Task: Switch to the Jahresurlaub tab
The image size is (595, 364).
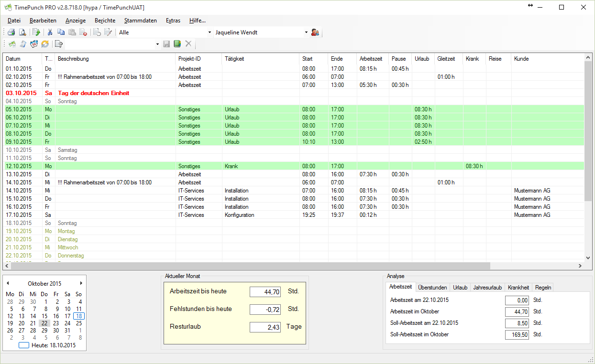Action: point(487,287)
